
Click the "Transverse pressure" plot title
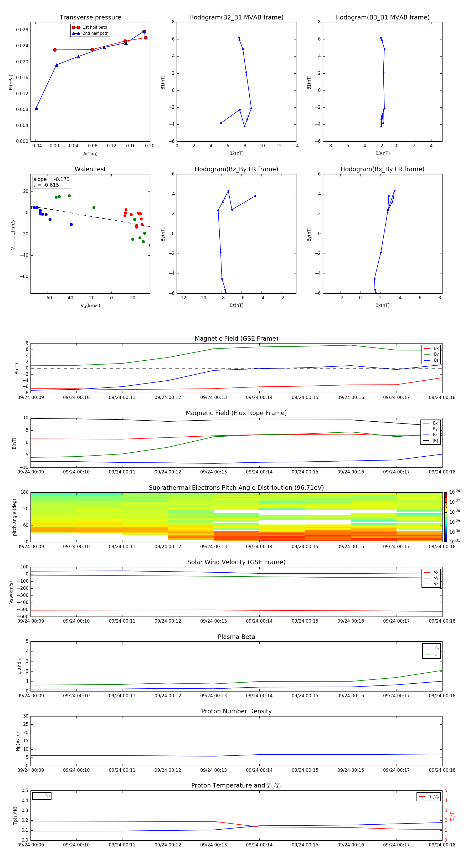(90, 18)
